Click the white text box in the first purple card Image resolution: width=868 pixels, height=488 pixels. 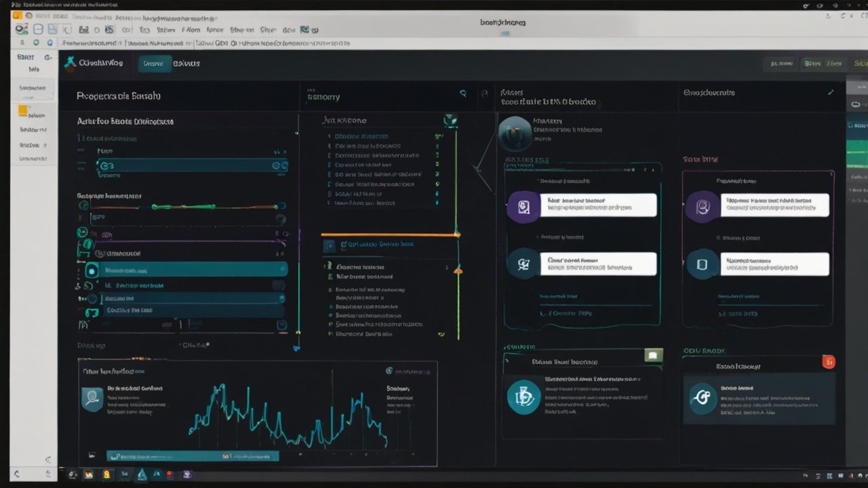[598, 205]
